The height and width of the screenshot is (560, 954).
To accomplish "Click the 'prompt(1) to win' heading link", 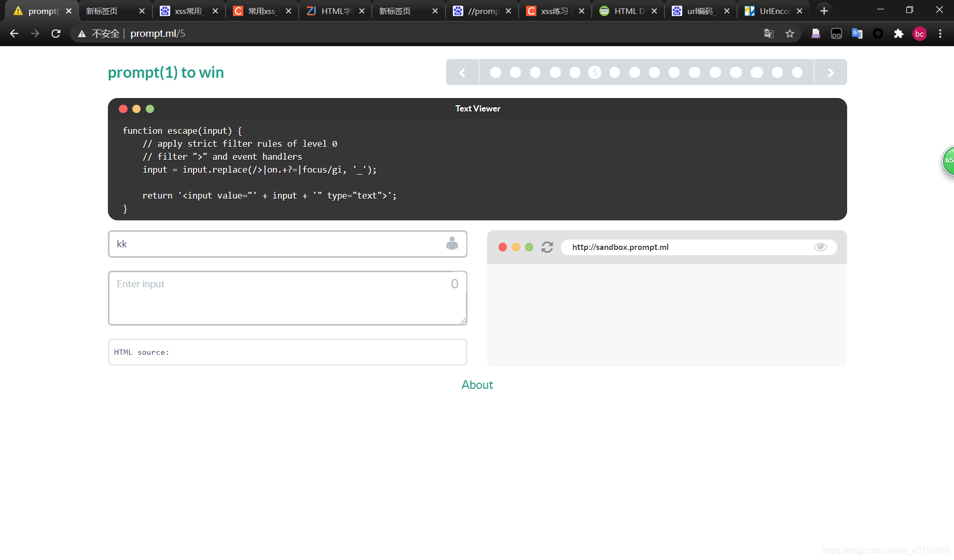I will coord(165,73).
